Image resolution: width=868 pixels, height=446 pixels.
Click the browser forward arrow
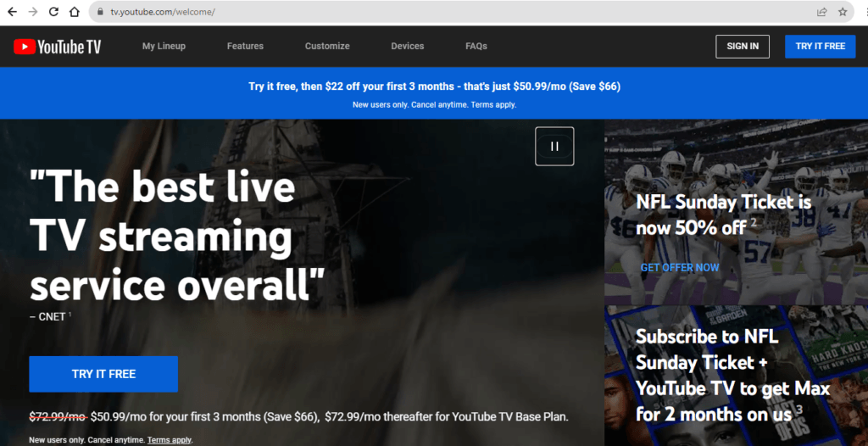coord(33,12)
